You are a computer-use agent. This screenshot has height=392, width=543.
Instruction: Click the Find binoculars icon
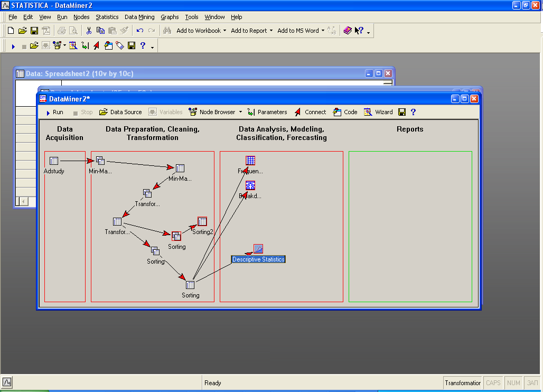[167, 31]
